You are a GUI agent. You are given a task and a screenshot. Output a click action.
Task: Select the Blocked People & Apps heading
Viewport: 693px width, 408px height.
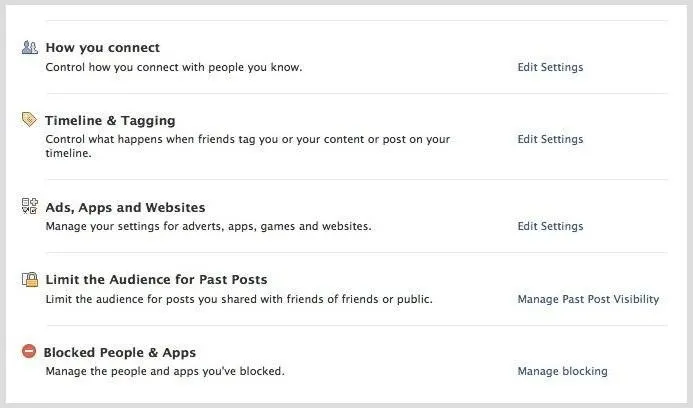120,353
